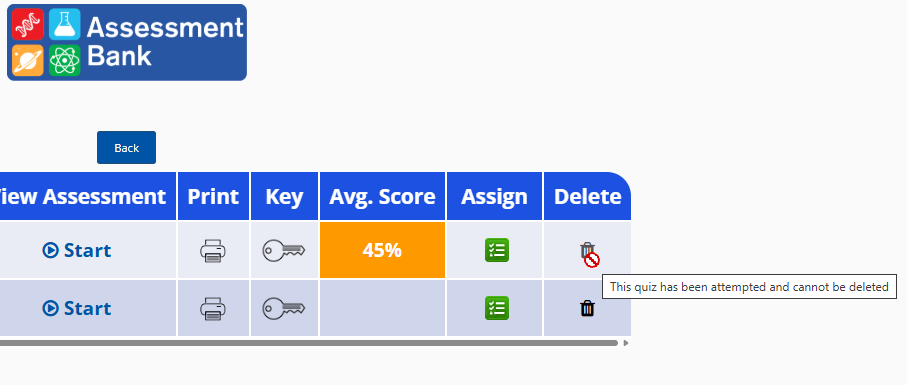
Task: Click the green Assign icon in the first row
Action: pos(497,250)
